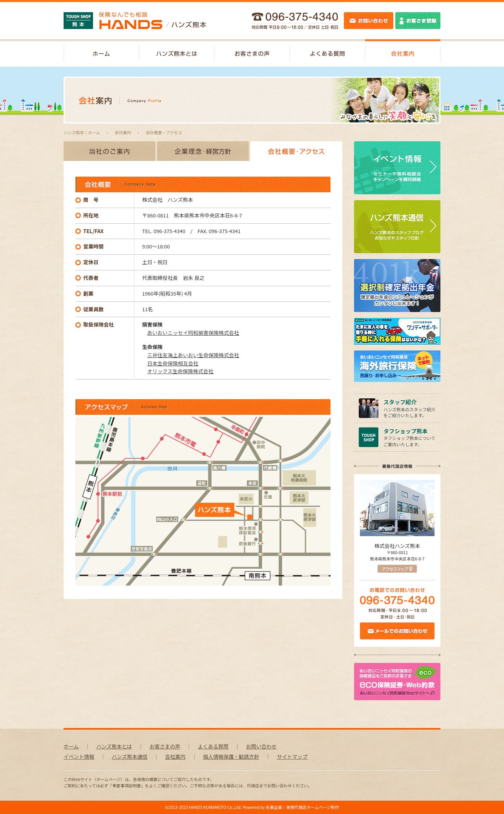
Task: Open the イベント情報 banner
Action: coord(397,168)
